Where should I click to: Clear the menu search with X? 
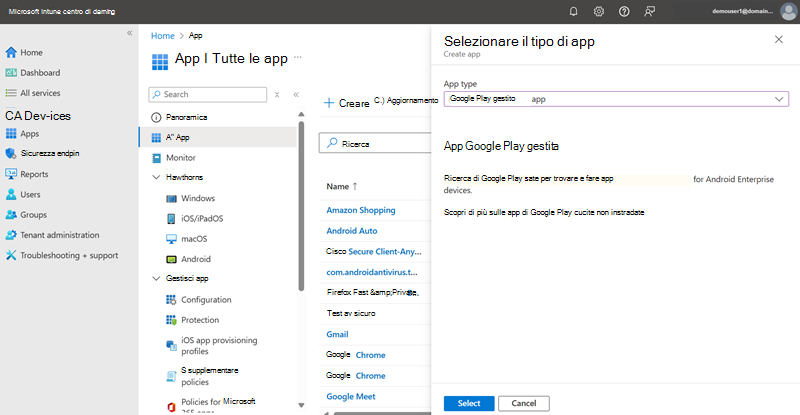tap(277, 94)
